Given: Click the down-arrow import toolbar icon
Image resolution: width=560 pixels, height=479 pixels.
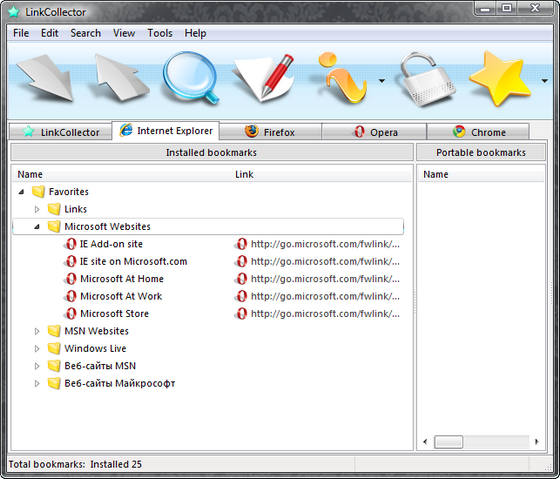Looking at the screenshot, I should tap(45, 77).
